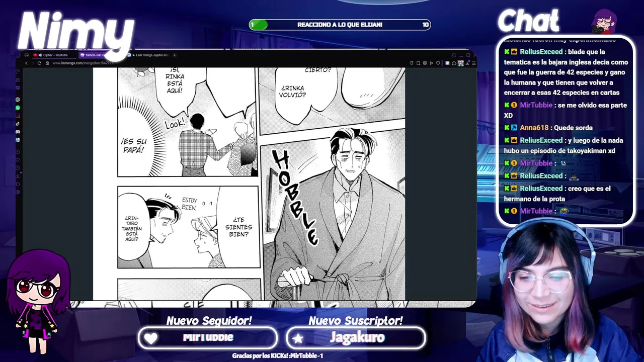Switch to the Cipher - YouTube tab
Screen dimensions: 644x362
54,55
